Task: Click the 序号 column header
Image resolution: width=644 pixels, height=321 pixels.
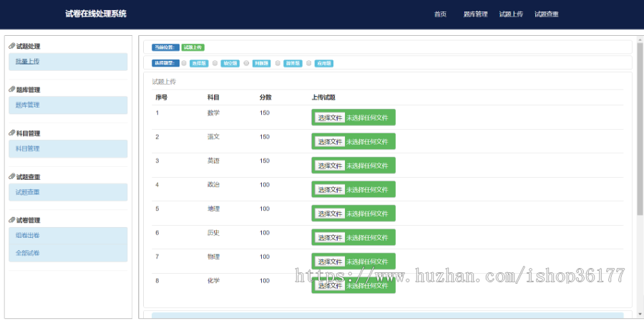Action: 162,97
